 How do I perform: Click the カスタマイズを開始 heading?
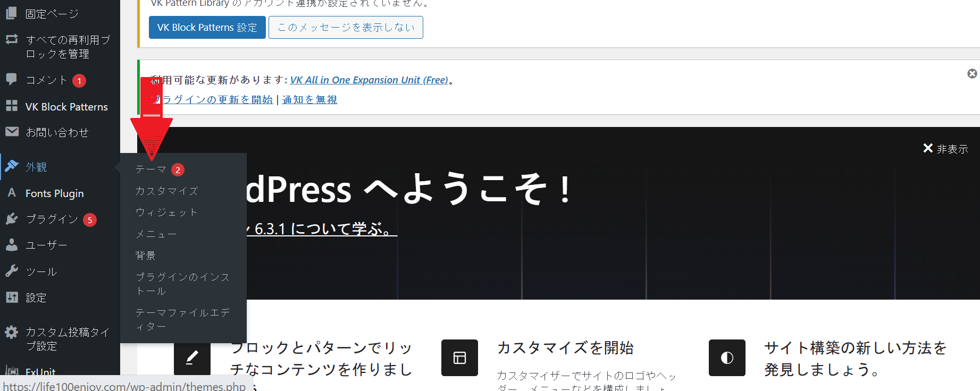(x=565, y=348)
